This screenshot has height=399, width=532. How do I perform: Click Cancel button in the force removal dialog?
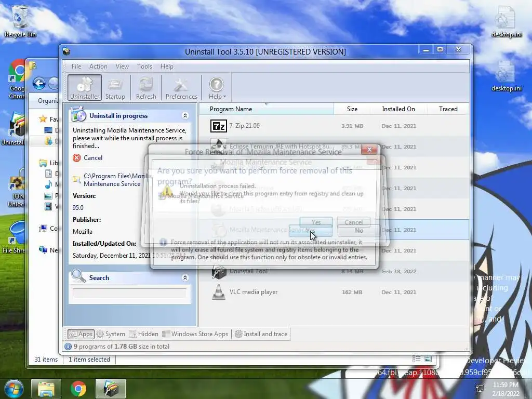[353, 222]
